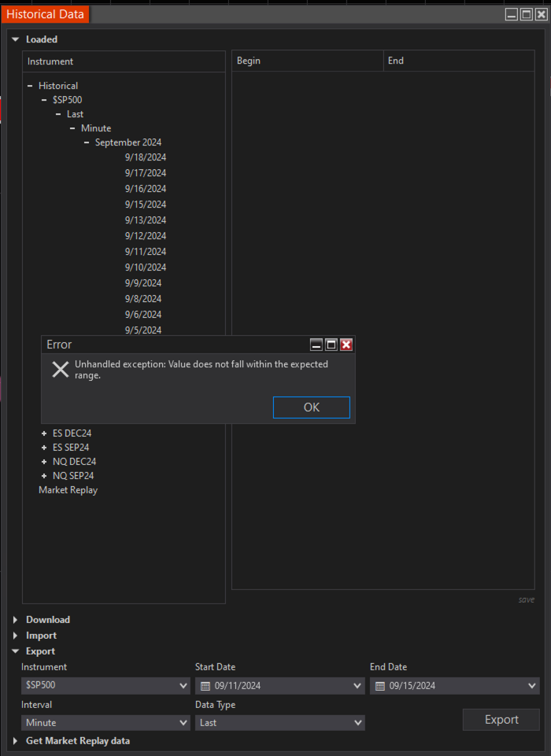The height and width of the screenshot is (756, 551).
Task: Select the 9/16/2024 entry
Action: click(x=146, y=189)
